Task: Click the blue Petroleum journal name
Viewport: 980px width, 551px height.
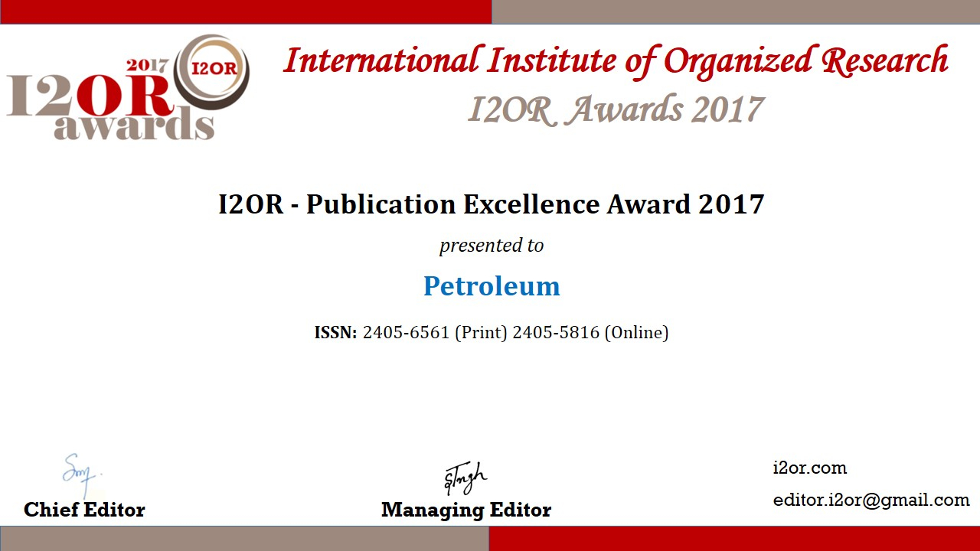Action: tap(492, 286)
